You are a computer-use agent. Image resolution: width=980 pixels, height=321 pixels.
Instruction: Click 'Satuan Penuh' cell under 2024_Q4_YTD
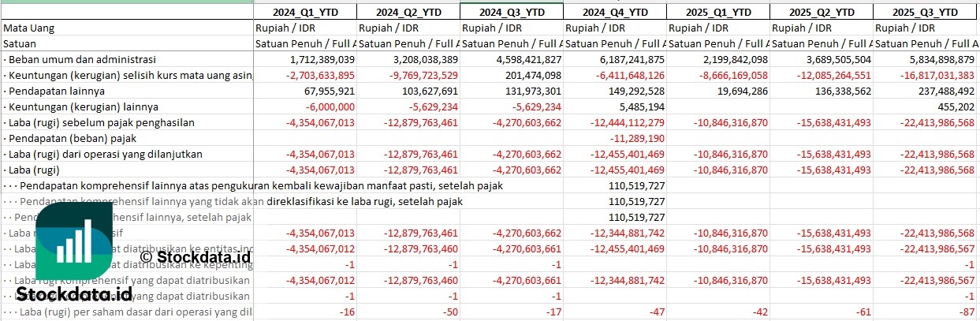[615, 44]
